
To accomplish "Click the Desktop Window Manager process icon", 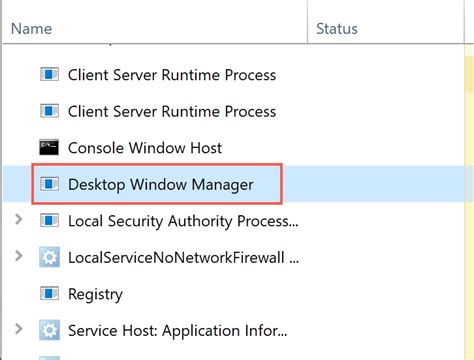I will (49, 184).
